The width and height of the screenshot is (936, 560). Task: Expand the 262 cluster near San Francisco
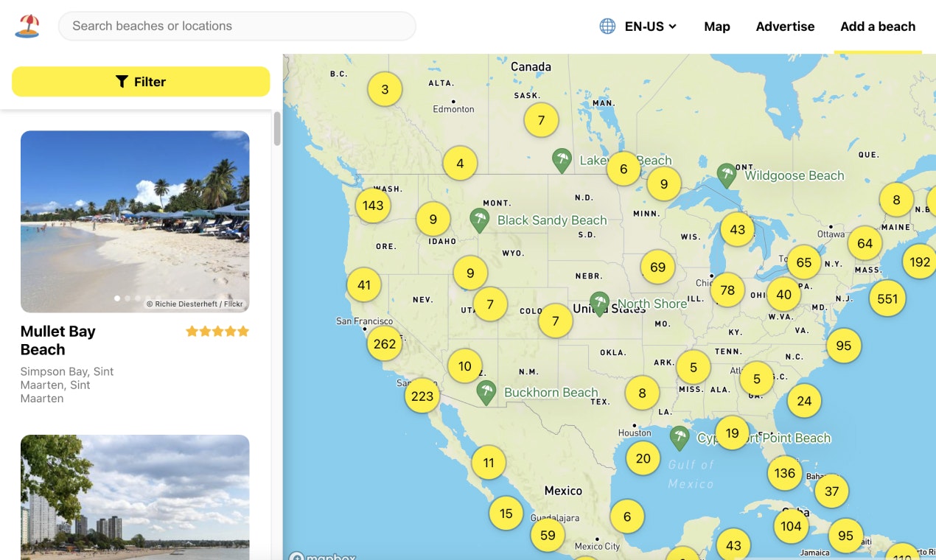click(x=384, y=343)
